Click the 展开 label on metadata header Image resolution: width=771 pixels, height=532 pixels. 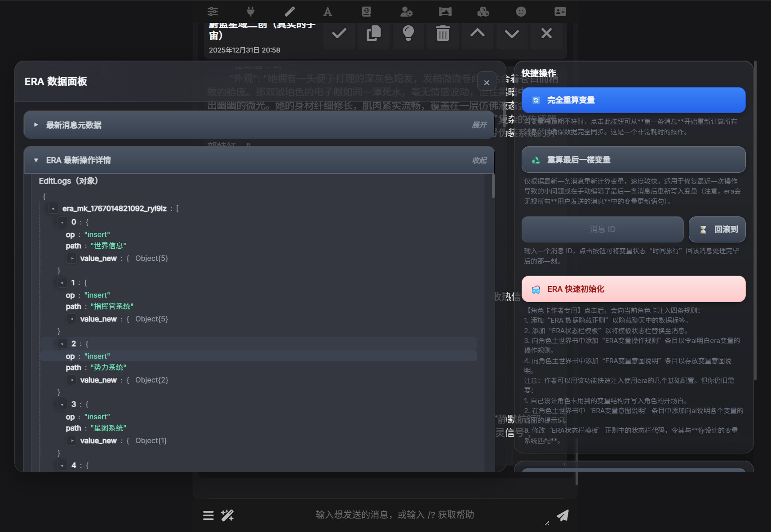coord(479,125)
